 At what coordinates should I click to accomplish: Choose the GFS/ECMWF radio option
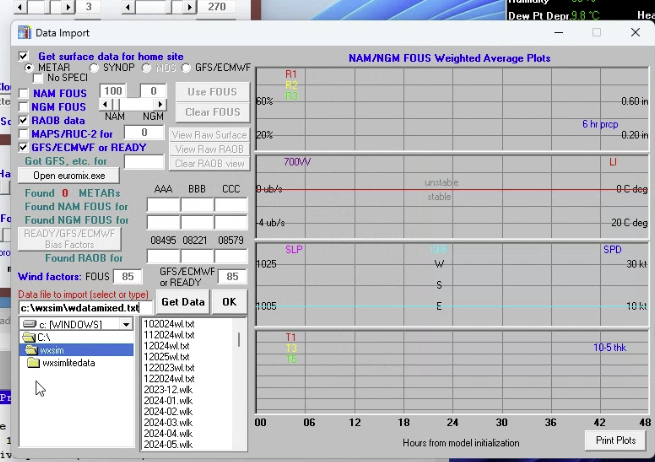coord(186,68)
